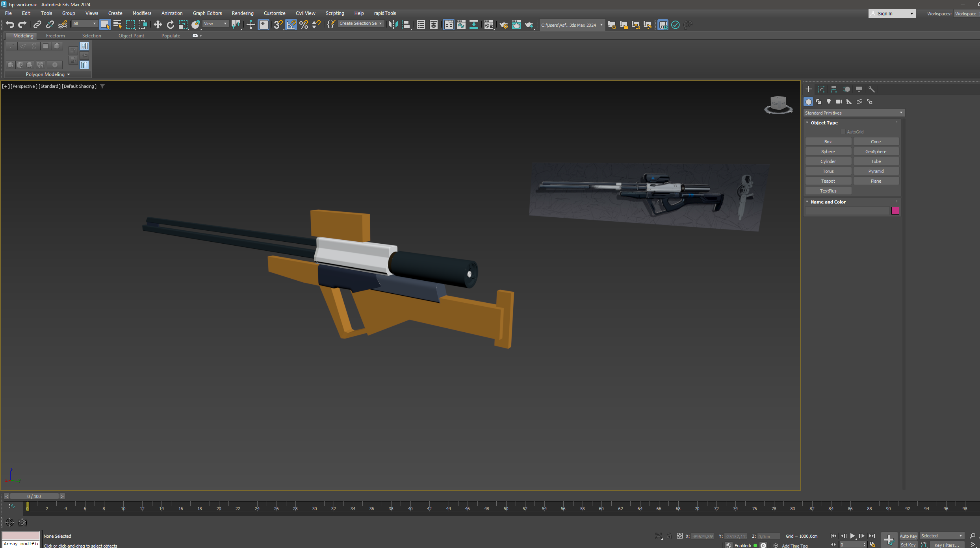Toggle the Angle Snap button
Screen dimensions: 980x548
pyautogui.click(x=291, y=25)
